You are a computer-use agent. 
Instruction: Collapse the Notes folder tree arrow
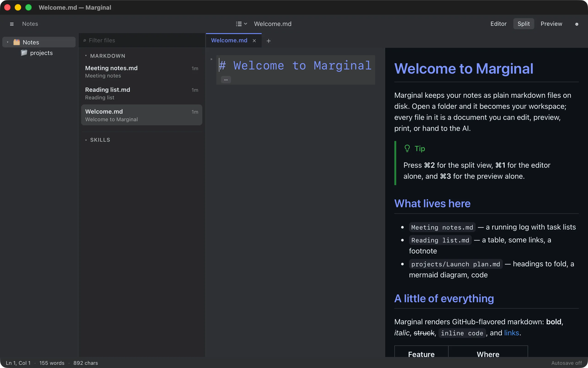8,42
